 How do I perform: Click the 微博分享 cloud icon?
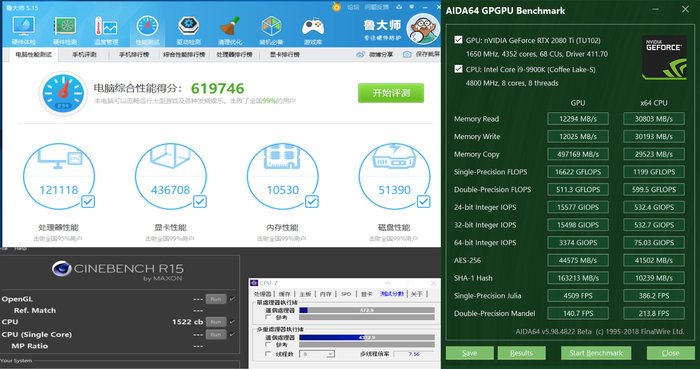click(x=361, y=54)
